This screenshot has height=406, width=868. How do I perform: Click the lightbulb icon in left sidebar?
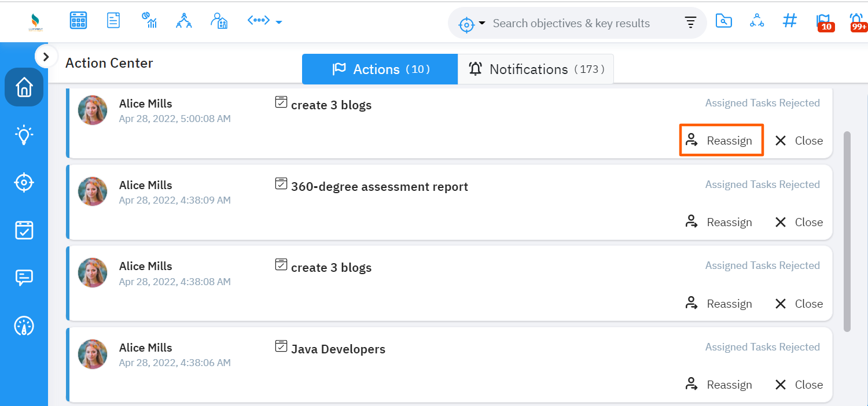coord(24,135)
